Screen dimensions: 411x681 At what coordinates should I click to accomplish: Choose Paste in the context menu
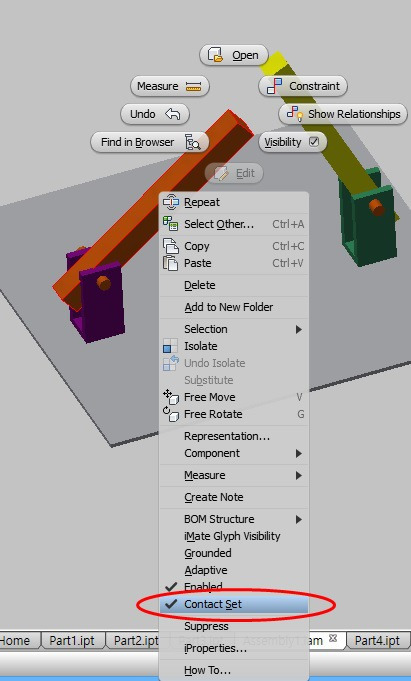pos(234,263)
